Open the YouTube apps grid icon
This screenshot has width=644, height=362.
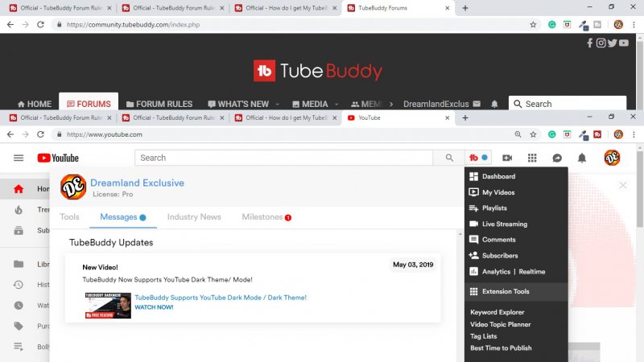pos(532,158)
